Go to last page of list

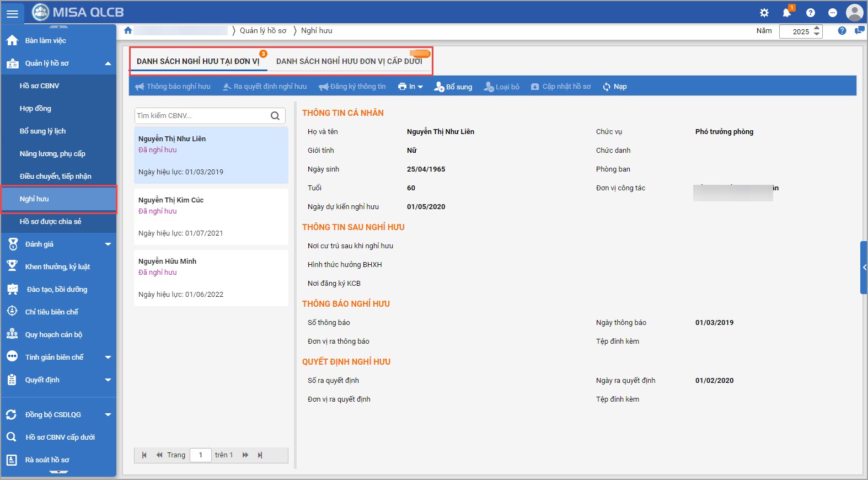coord(260,455)
